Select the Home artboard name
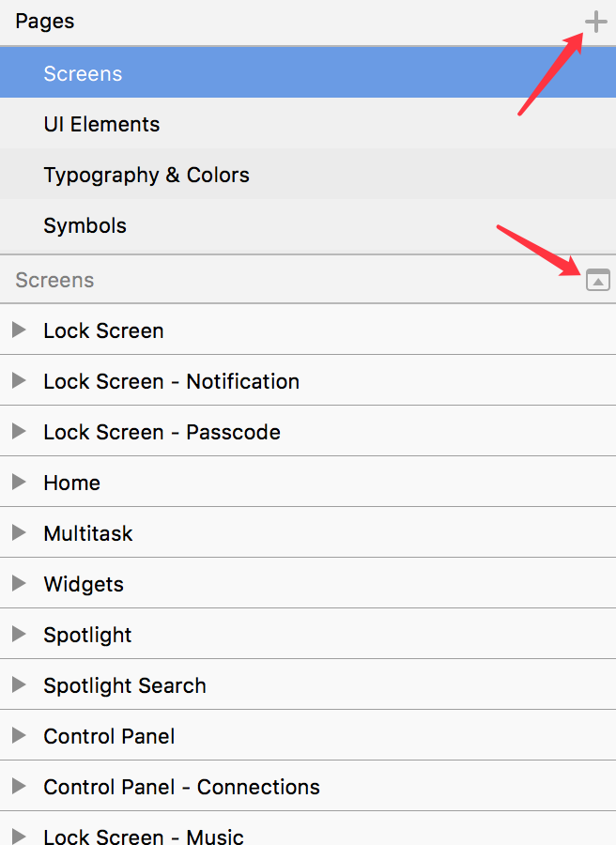 click(x=71, y=483)
